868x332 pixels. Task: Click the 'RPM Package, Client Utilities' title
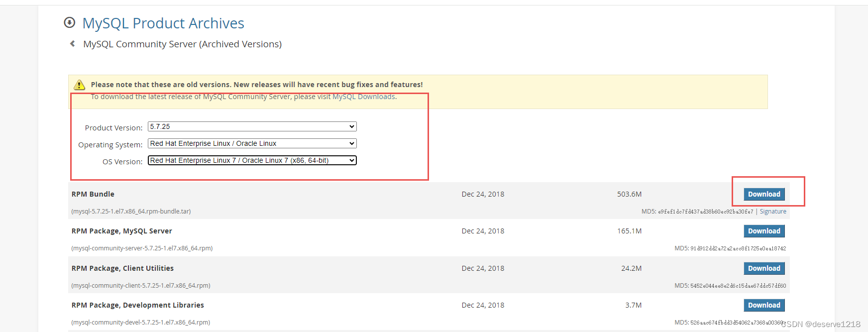[x=122, y=268]
